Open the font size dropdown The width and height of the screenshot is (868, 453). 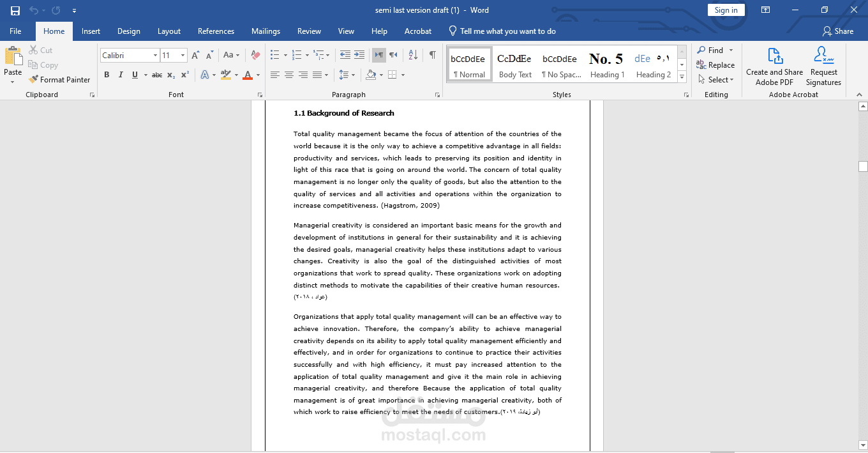[183, 56]
